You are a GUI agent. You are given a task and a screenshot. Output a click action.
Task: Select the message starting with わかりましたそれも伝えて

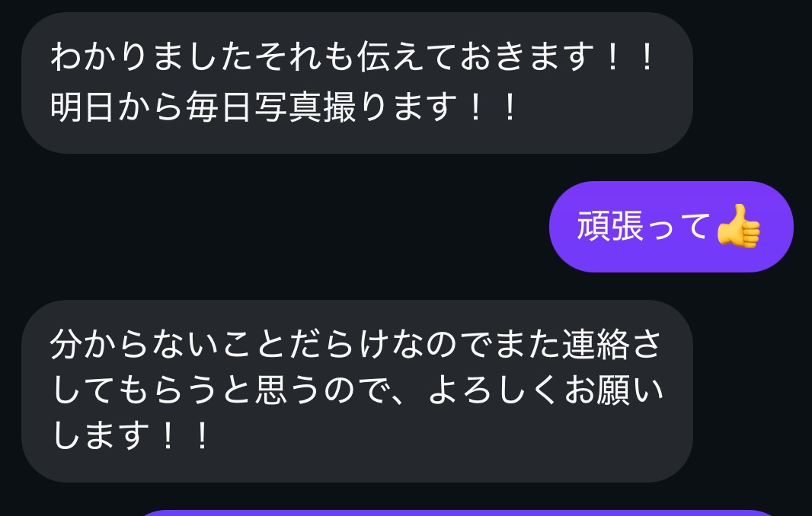[x=356, y=83]
